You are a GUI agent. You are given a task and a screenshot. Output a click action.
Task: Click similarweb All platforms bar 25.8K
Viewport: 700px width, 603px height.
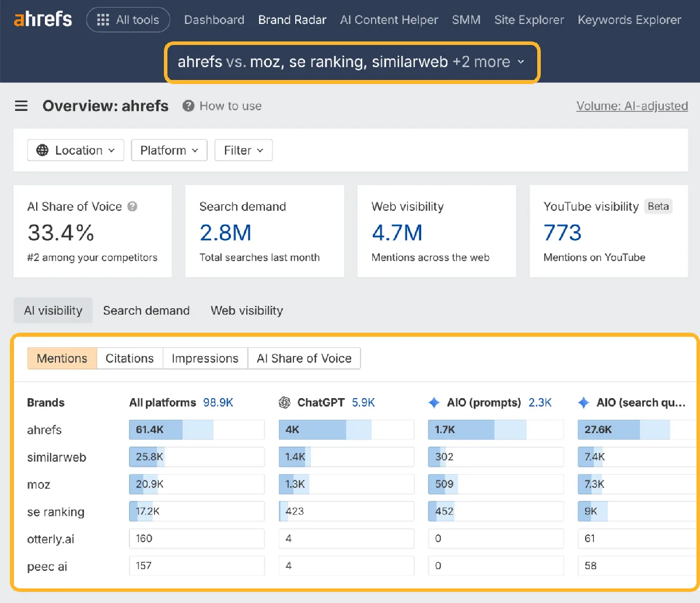[197, 456]
